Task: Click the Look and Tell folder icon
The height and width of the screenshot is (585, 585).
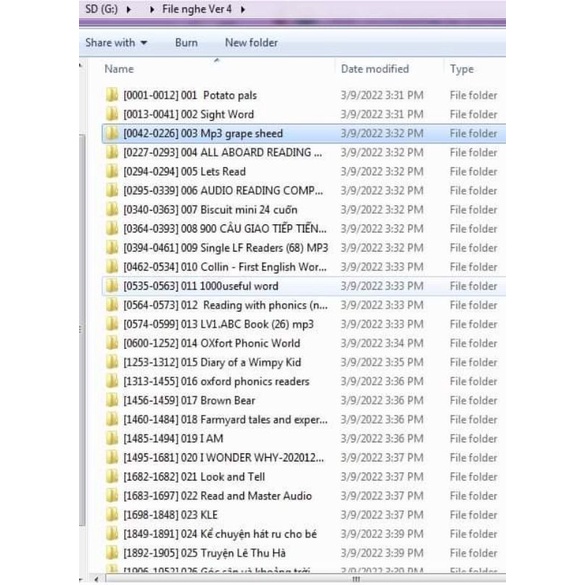Action: click(x=112, y=476)
